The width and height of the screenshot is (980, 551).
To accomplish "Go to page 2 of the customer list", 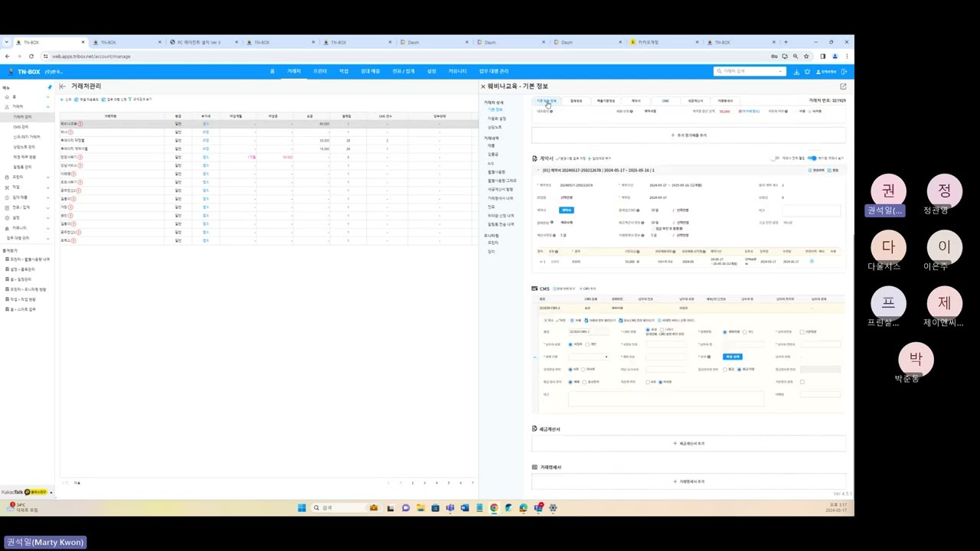I will coord(413,483).
